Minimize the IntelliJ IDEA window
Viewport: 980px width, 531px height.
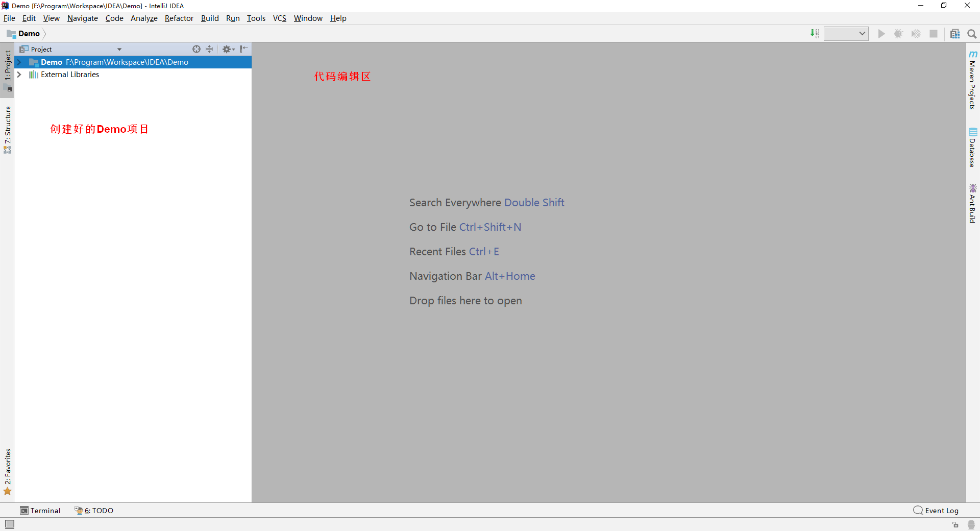pos(921,6)
